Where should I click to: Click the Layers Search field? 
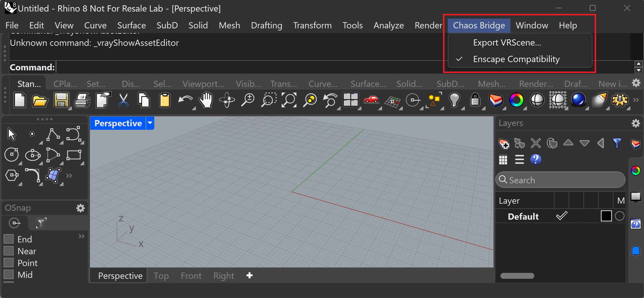tap(560, 180)
